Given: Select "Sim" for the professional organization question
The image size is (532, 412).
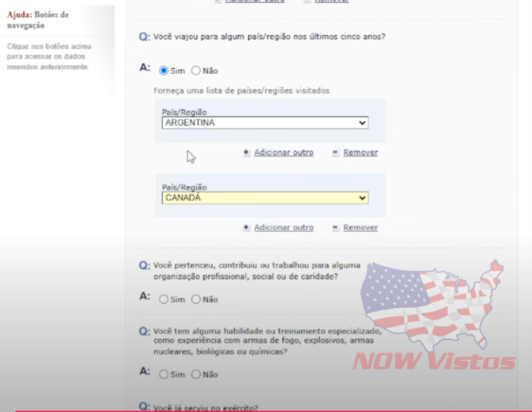Looking at the screenshot, I should point(163,300).
